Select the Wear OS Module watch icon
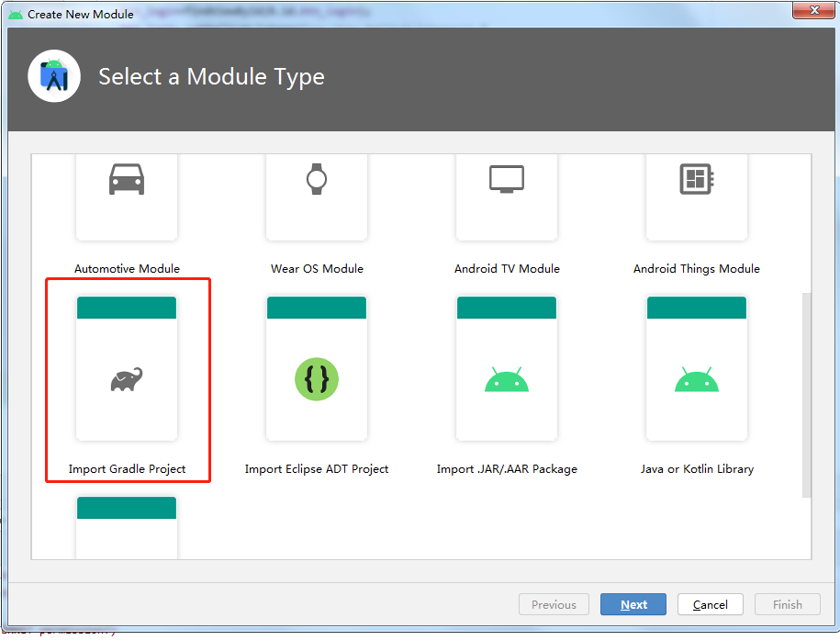This screenshot has width=840, height=640. point(317,179)
